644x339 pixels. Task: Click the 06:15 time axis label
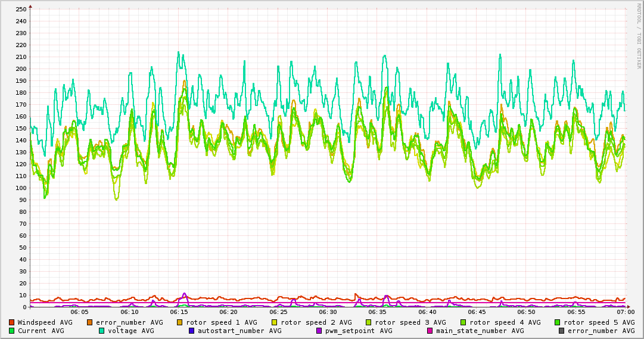click(x=179, y=312)
